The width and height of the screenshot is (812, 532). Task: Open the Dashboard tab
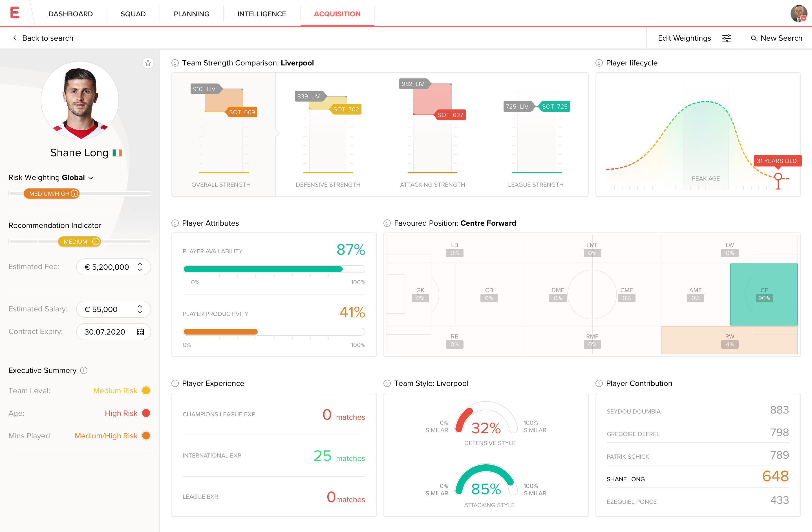pyautogui.click(x=70, y=14)
